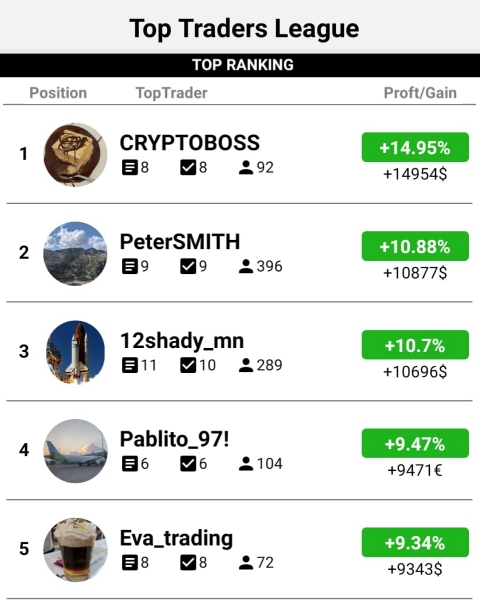This screenshot has height=600, width=480.
Task: Click the followers person icon for CRYPTOBOSS
Action: pos(246,168)
